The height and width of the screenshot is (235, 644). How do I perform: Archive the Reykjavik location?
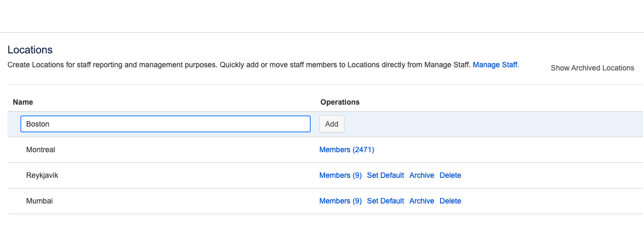[421, 175]
